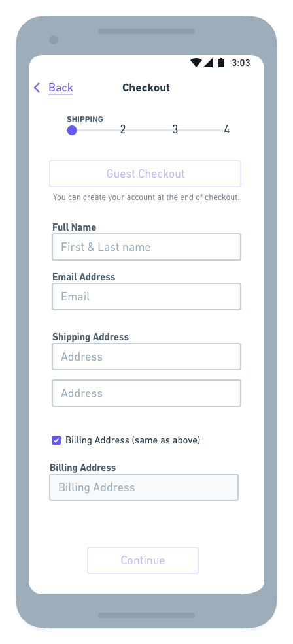Viewport: 293px width, 644px height.
Task: Tap the Billing Address (same as above) label
Action: pos(133,440)
